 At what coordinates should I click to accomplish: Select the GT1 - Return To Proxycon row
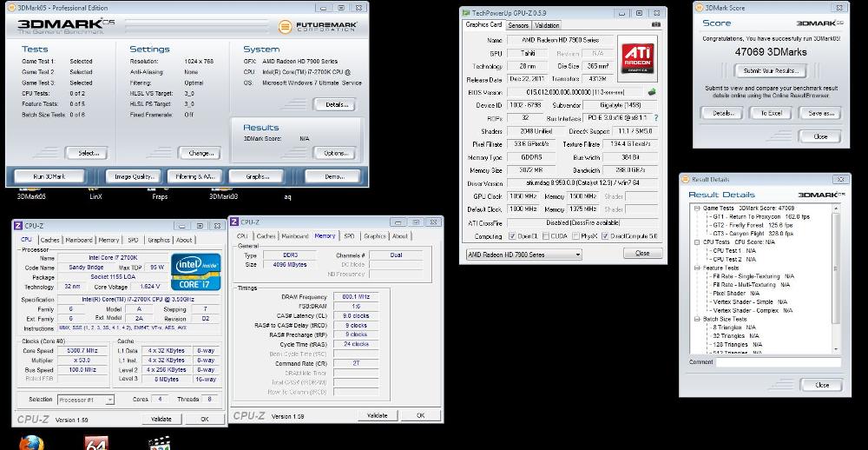tap(762, 216)
